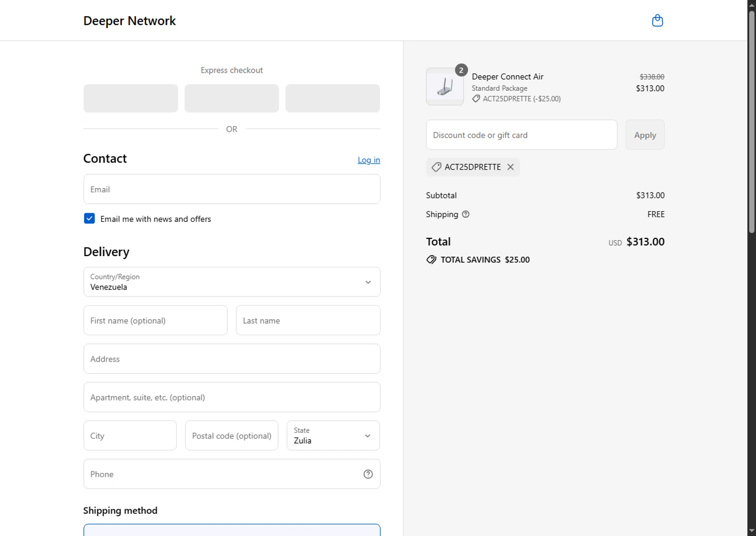Click the Subtotal label

[441, 195]
